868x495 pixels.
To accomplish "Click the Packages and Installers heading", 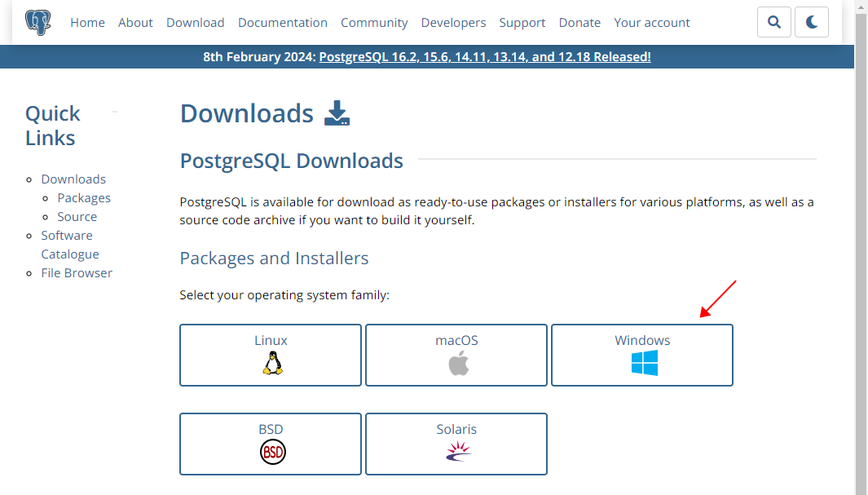I will [x=274, y=258].
